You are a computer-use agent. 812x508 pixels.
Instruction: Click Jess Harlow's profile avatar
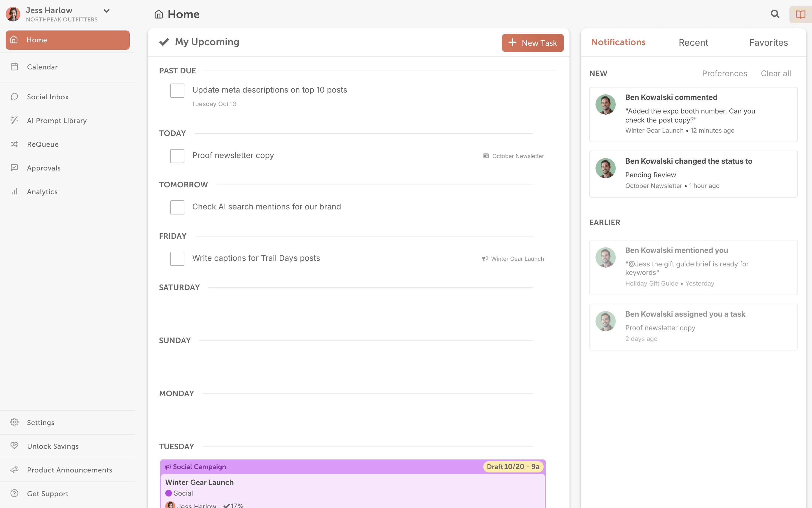[x=13, y=14]
